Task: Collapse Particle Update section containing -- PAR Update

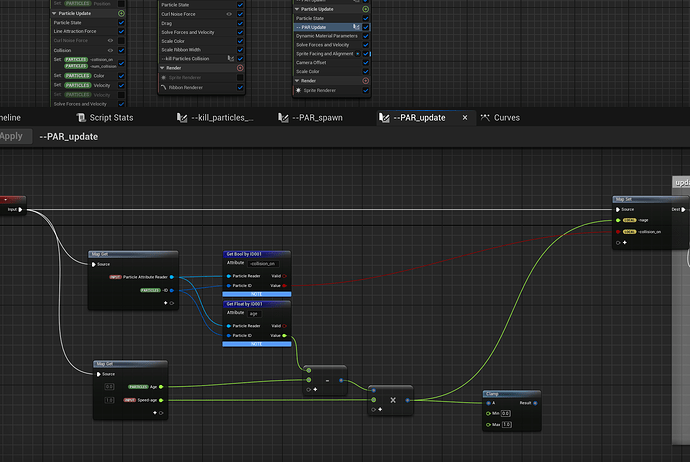Action: pos(297,9)
